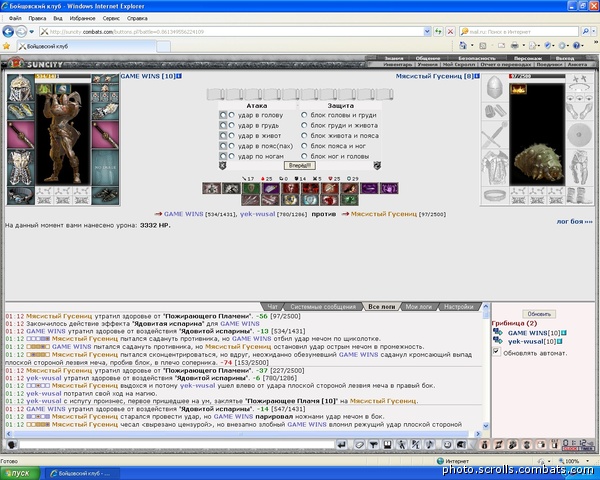Clear chat with the eraser icon
This screenshot has height=480, width=600.
(x=359, y=444)
